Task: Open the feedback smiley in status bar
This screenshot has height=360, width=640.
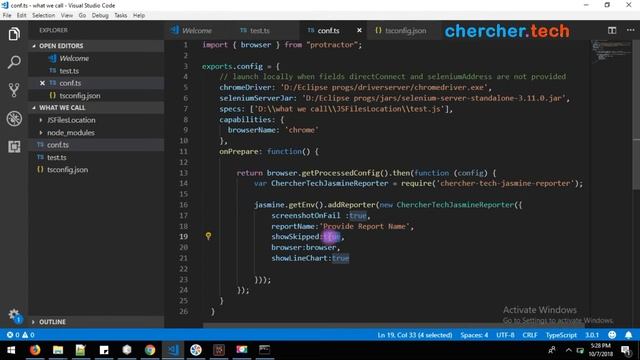Action: click(612, 335)
